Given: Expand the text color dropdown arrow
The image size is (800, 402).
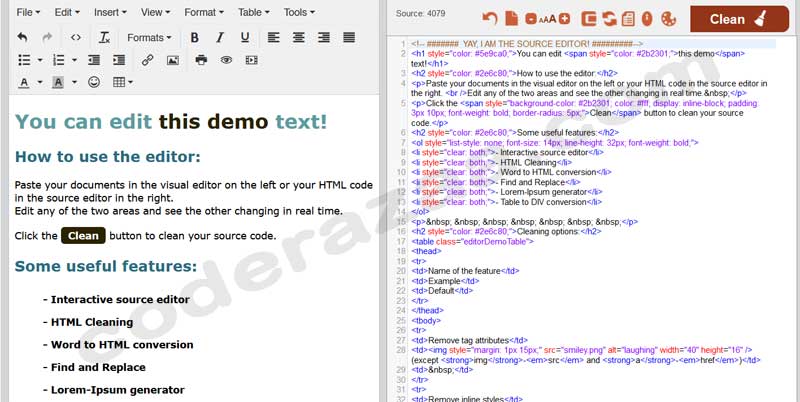Looking at the screenshot, I should pos(40,82).
